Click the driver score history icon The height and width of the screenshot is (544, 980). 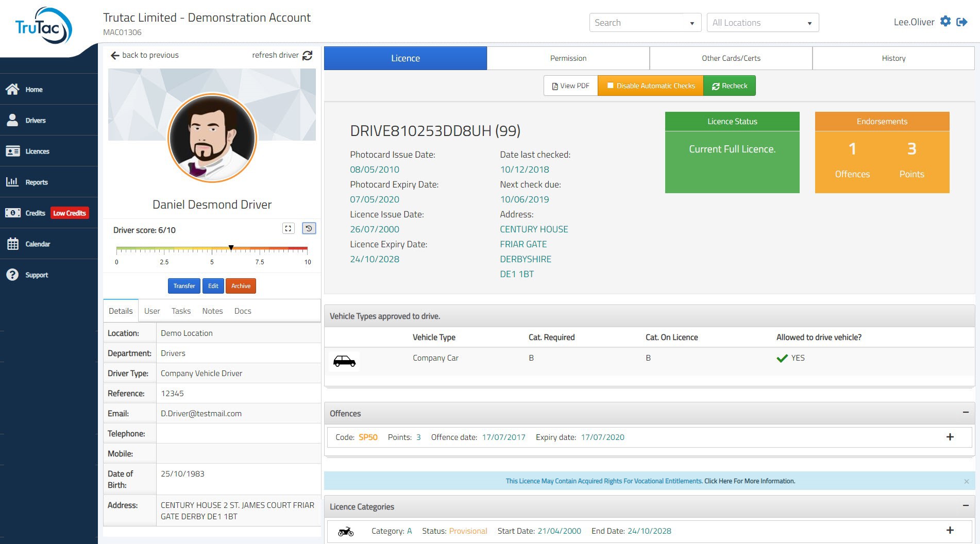[x=309, y=228]
